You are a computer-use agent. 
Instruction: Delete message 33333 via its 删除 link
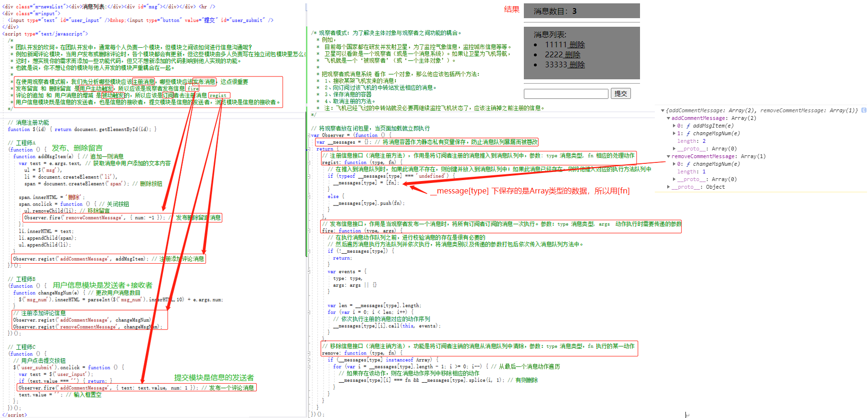(x=577, y=65)
